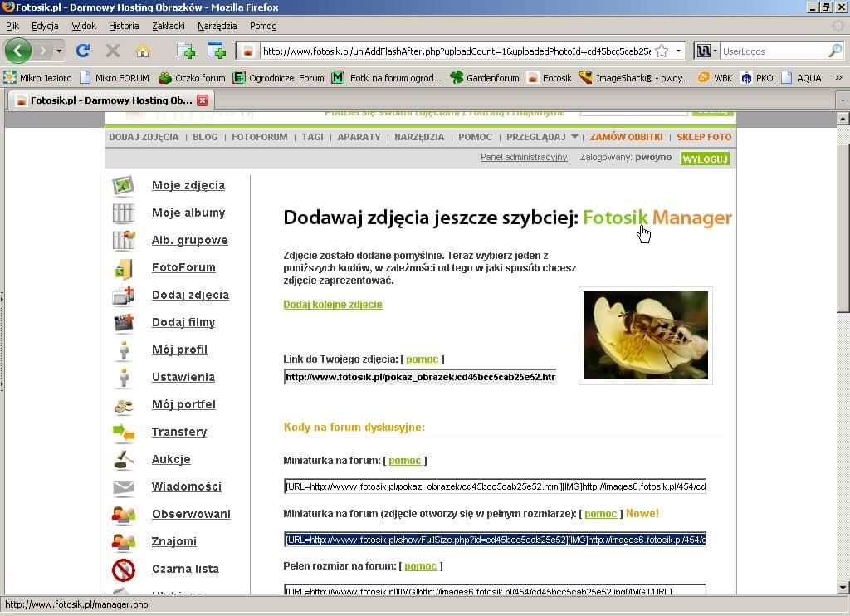The width and height of the screenshot is (850, 616).
Task: Open the Pomoc menu
Action: (x=263, y=26)
